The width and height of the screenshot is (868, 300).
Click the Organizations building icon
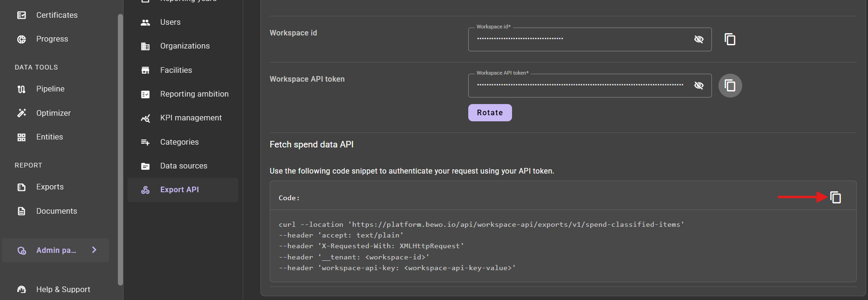pos(145,46)
